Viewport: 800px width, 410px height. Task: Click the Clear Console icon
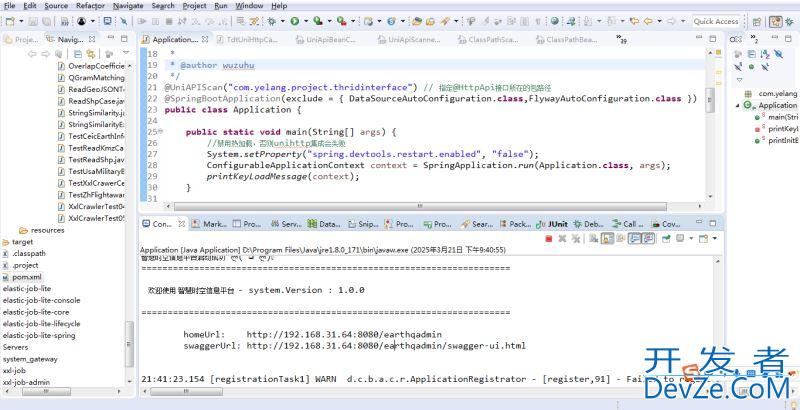[x=593, y=239]
